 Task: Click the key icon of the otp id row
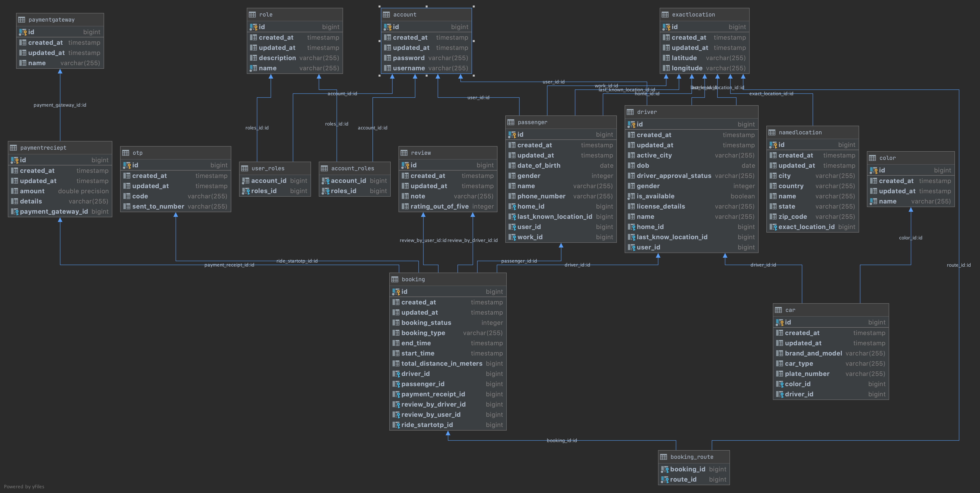(127, 165)
